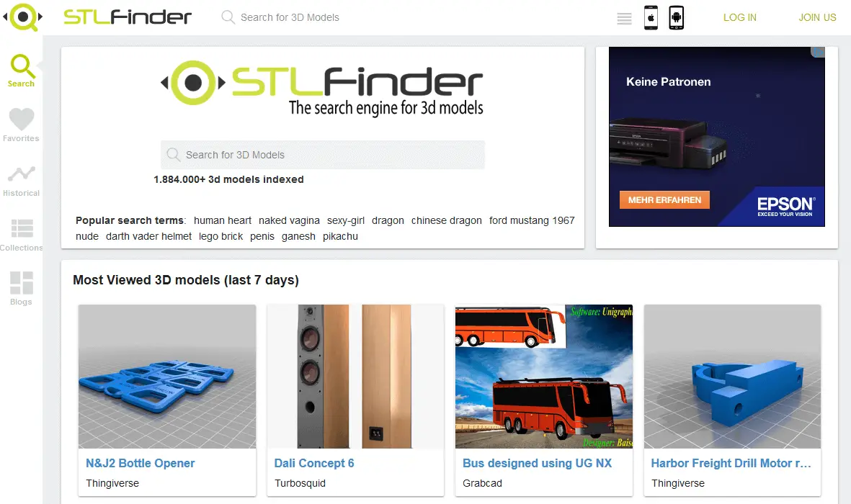Click the Android app phone icon
This screenshot has width=851, height=504.
676,17
